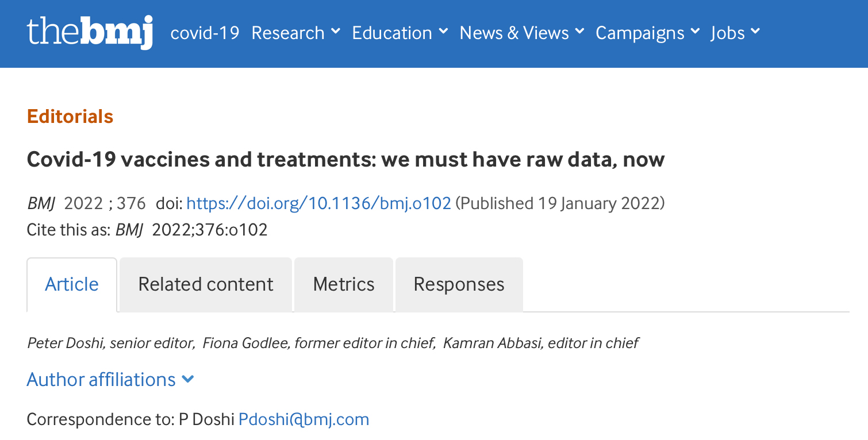Image resolution: width=868 pixels, height=440 pixels.
Task: Expand the News & Views chevron
Action: point(579,31)
